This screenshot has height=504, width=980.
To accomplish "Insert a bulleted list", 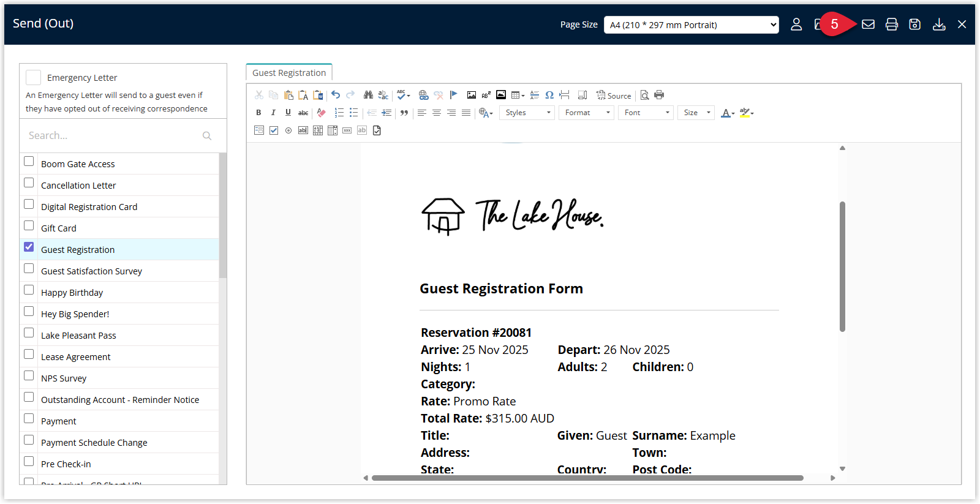I will 354,113.
